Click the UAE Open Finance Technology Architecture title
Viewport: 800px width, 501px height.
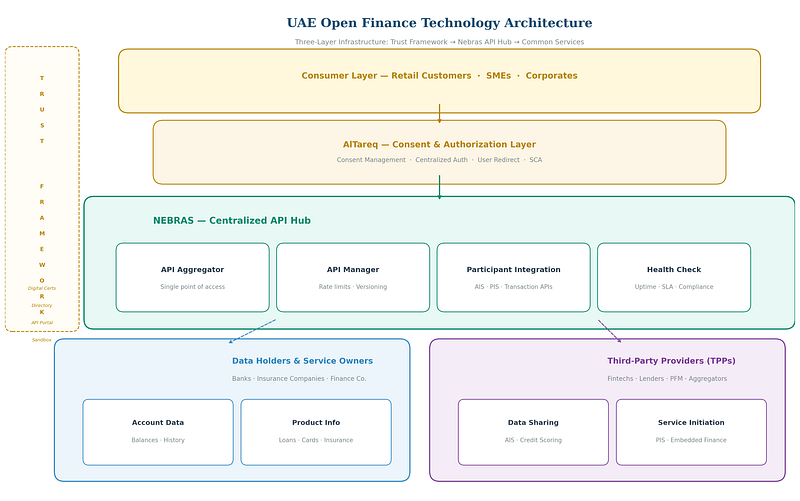[439, 23]
